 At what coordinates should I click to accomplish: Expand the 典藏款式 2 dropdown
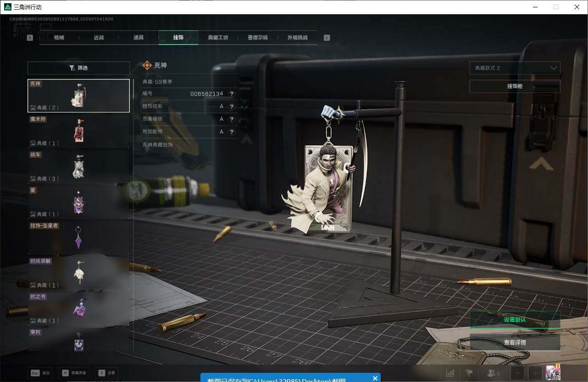click(x=515, y=68)
